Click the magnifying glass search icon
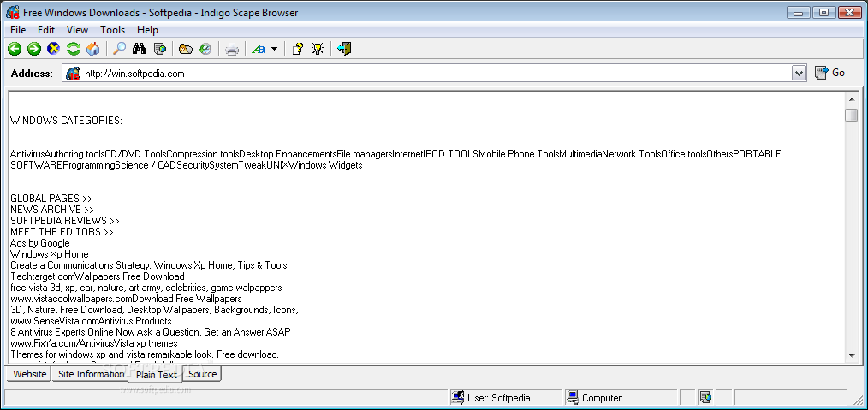Screen dimensions: 868x410 click(x=119, y=50)
